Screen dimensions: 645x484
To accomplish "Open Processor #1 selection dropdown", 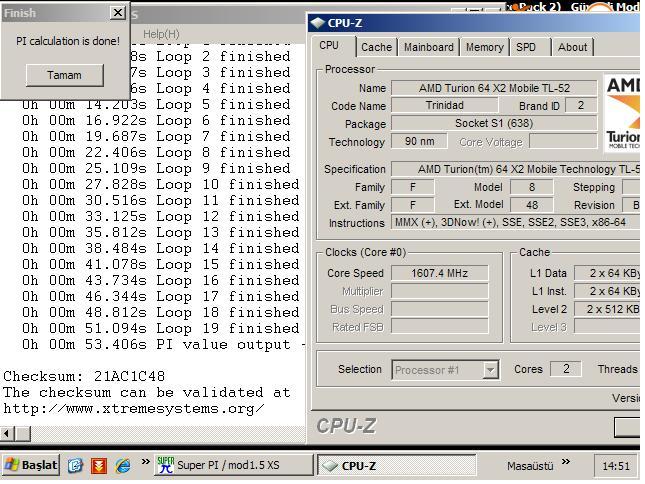I will (x=445, y=370).
